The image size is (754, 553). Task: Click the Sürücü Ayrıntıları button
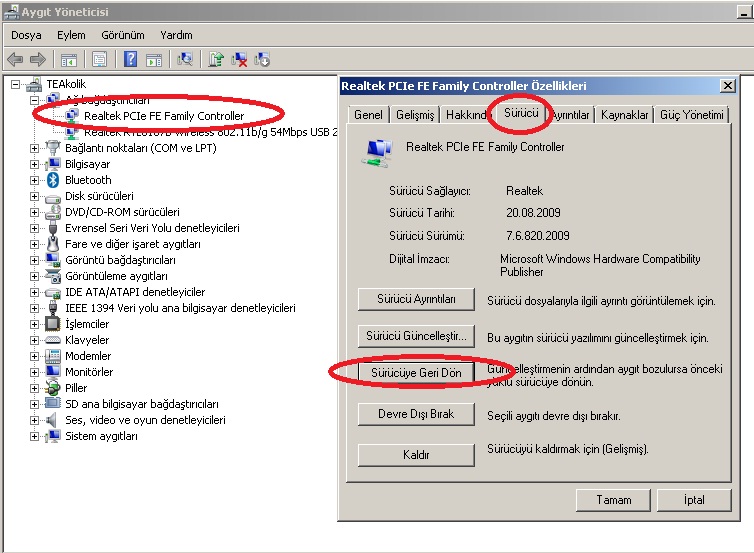416,299
